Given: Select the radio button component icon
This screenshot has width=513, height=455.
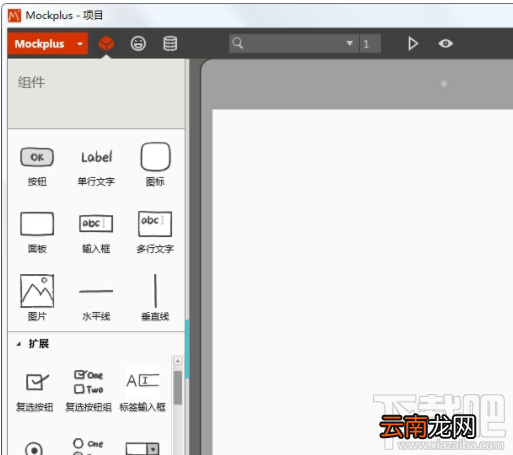Looking at the screenshot, I should click(34, 448).
